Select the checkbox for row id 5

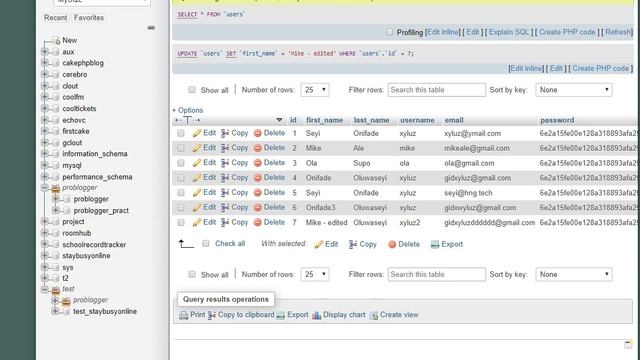pos(181,193)
